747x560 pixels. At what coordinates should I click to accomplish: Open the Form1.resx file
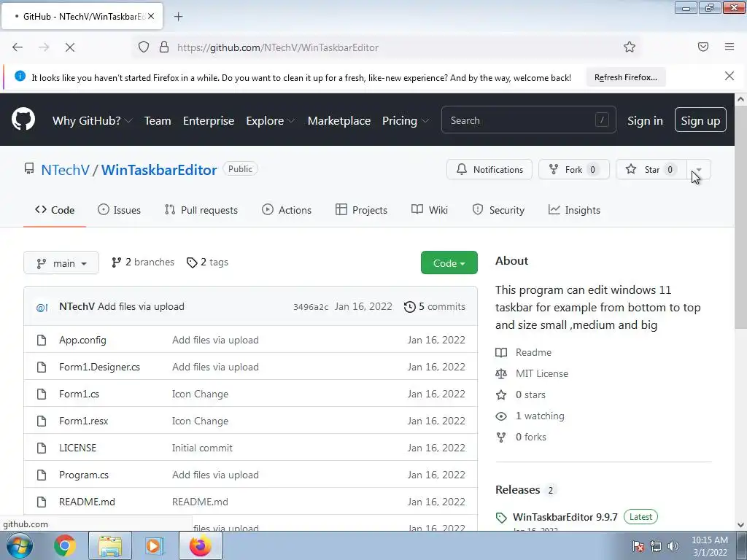(83, 421)
